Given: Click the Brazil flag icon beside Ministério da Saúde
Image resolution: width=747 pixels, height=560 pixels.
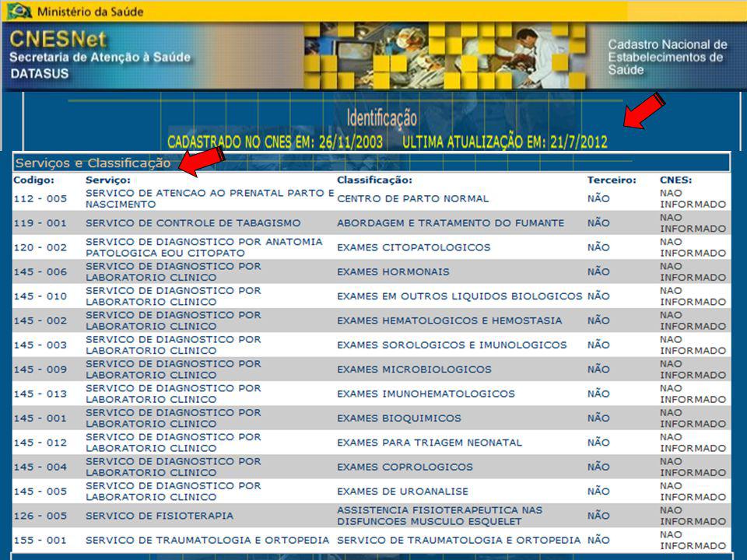Looking at the screenshot, I should (x=19, y=10).
